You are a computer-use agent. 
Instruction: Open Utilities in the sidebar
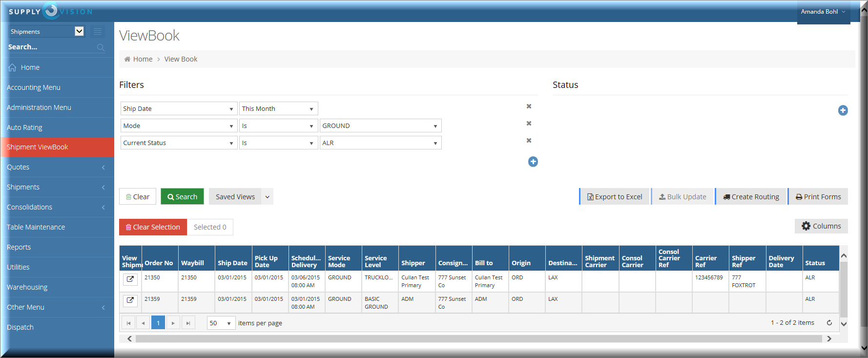point(57,267)
